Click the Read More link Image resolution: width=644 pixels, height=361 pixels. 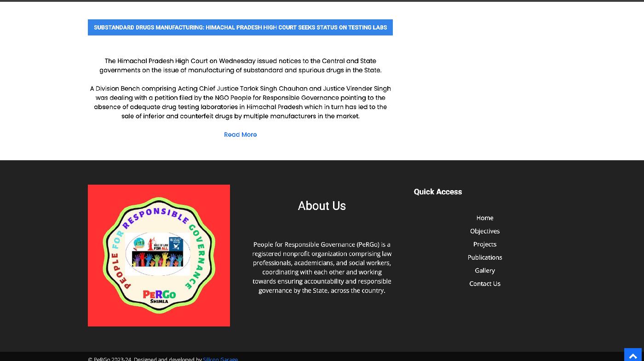(x=240, y=134)
